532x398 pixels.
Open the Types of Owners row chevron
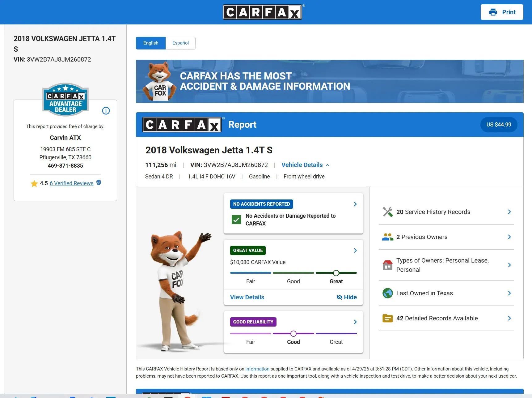coord(509,265)
